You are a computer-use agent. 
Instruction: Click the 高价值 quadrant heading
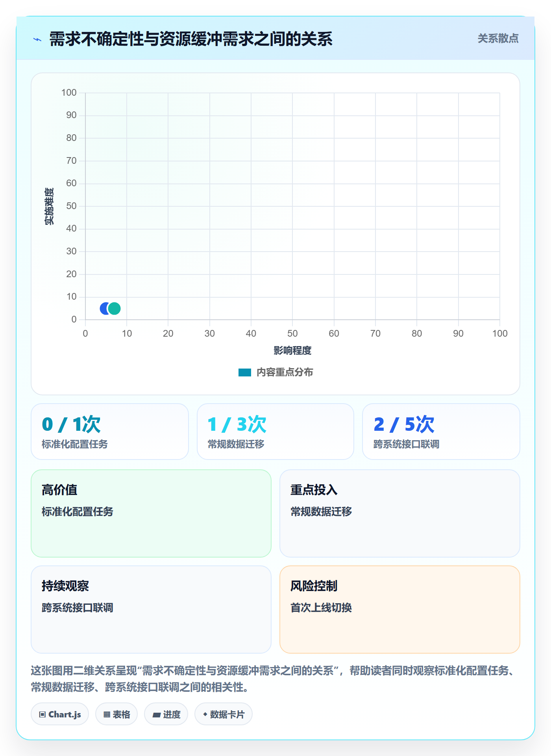coord(59,490)
